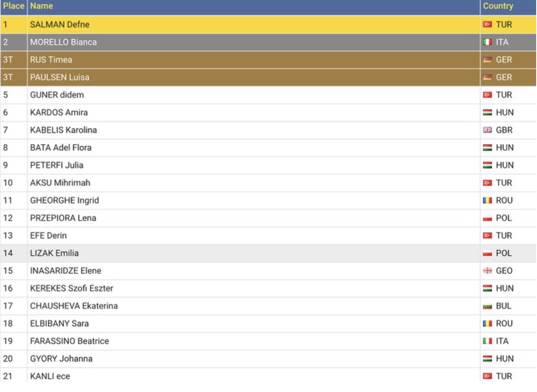Select the name FARASSINO Beatrice
The width and height of the screenshot is (537, 392).
tap(69, 341)
